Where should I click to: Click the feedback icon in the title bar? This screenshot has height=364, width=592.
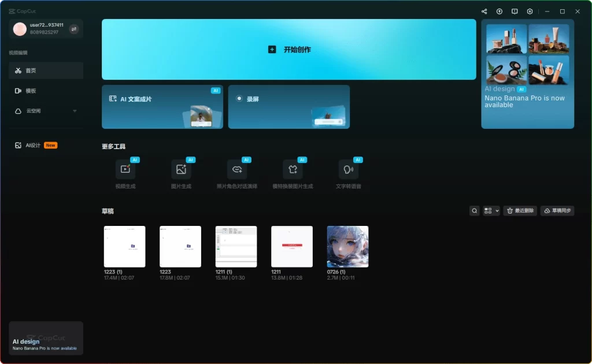[x=514, y=11]
